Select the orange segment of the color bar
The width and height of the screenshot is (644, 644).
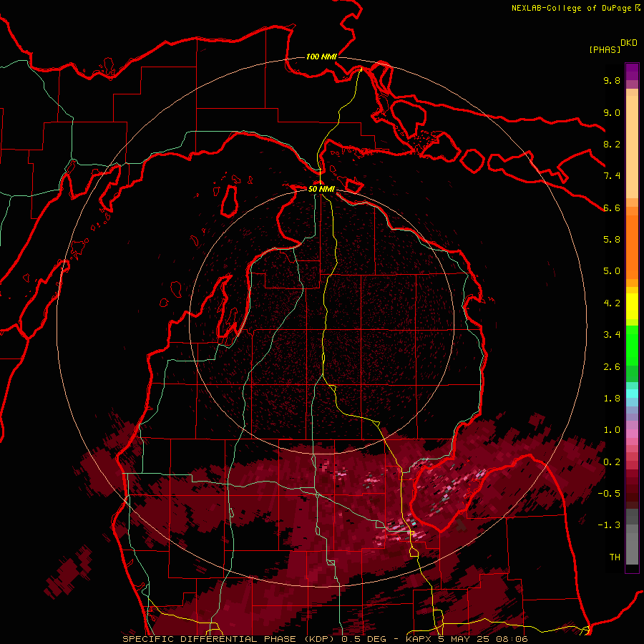pos(632,247)
